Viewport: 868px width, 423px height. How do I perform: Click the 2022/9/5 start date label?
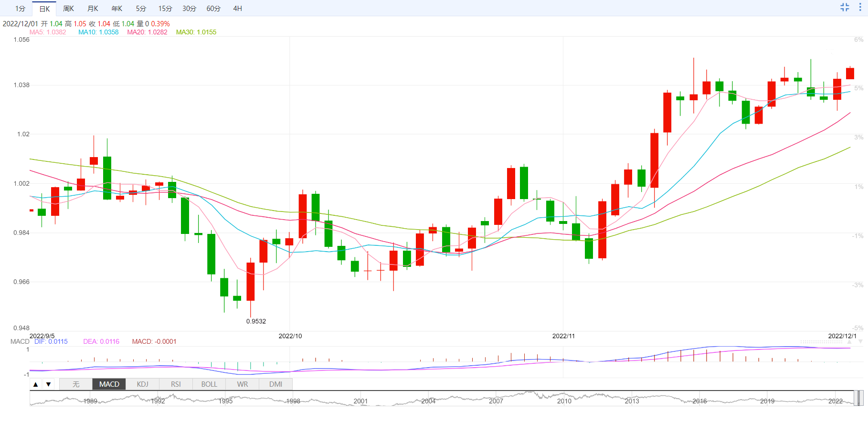42,336
